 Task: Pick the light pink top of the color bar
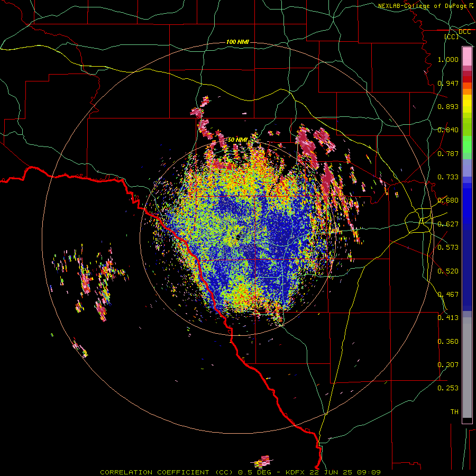point(467,57)
